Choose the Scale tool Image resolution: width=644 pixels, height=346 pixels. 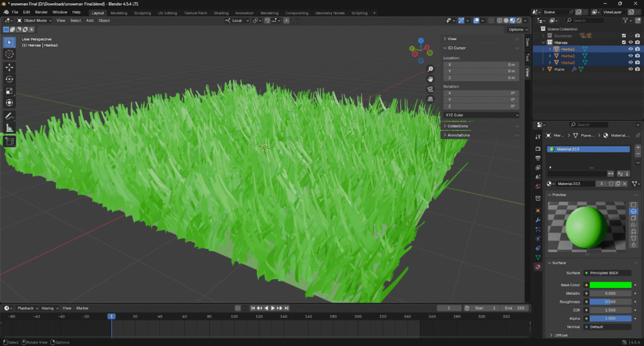(x=9, y=91)
